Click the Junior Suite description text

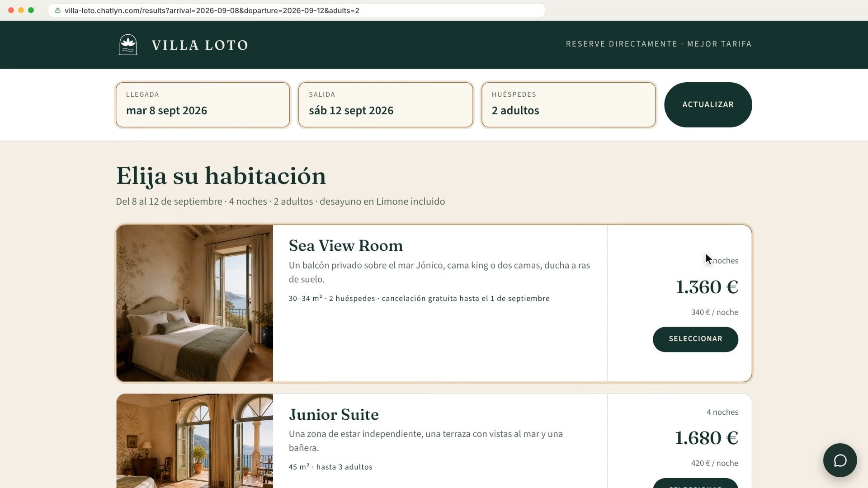[x=426, y=441]
